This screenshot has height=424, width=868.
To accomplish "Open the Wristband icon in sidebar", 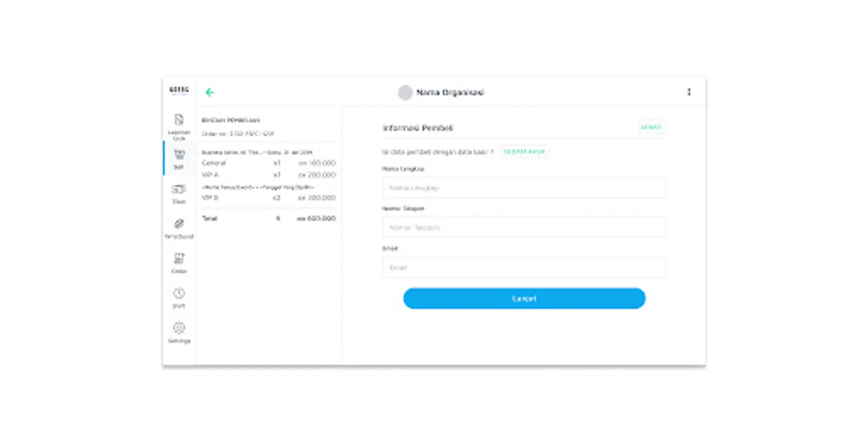I will 179,224.
